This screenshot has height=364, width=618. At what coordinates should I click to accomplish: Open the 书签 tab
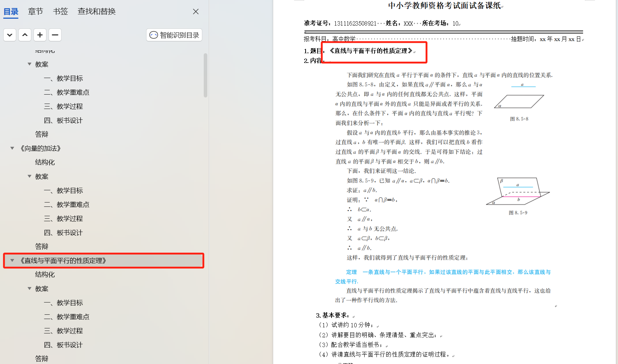(60, 12)
